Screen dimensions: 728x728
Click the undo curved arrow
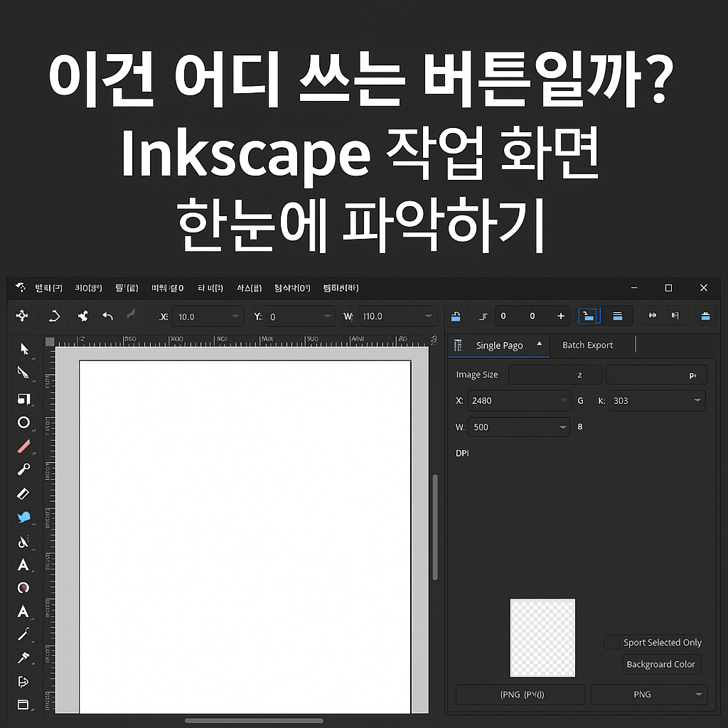point(108,316)
